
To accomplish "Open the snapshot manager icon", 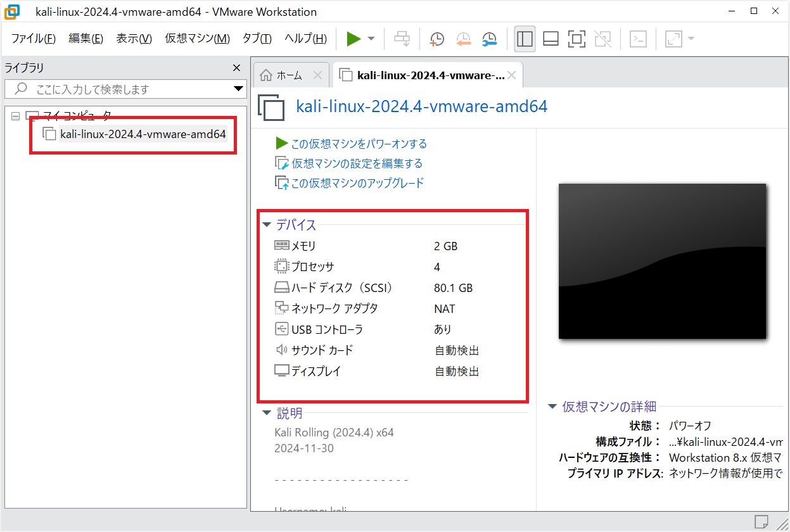I will [489, 39].
